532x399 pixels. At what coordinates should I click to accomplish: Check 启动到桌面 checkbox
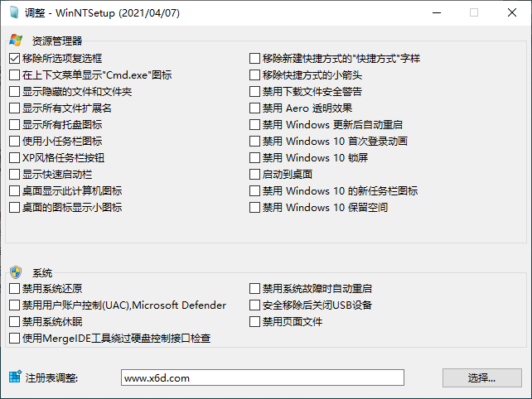255,175
